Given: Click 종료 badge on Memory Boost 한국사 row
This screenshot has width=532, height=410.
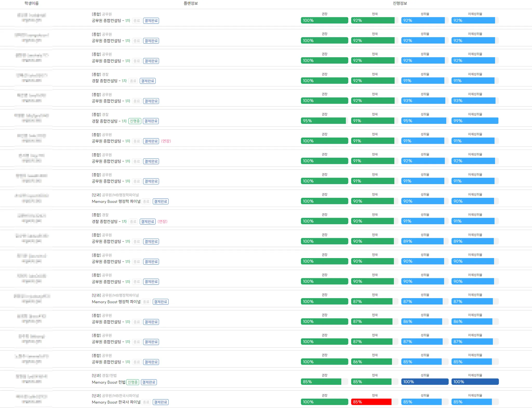Looking at the screenshot, I should pos(146,402).
